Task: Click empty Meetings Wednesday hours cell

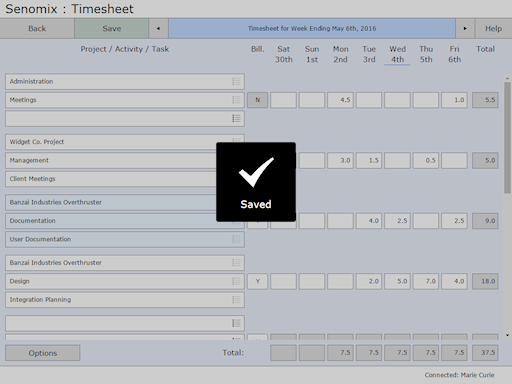Action: tap(397, 100)
